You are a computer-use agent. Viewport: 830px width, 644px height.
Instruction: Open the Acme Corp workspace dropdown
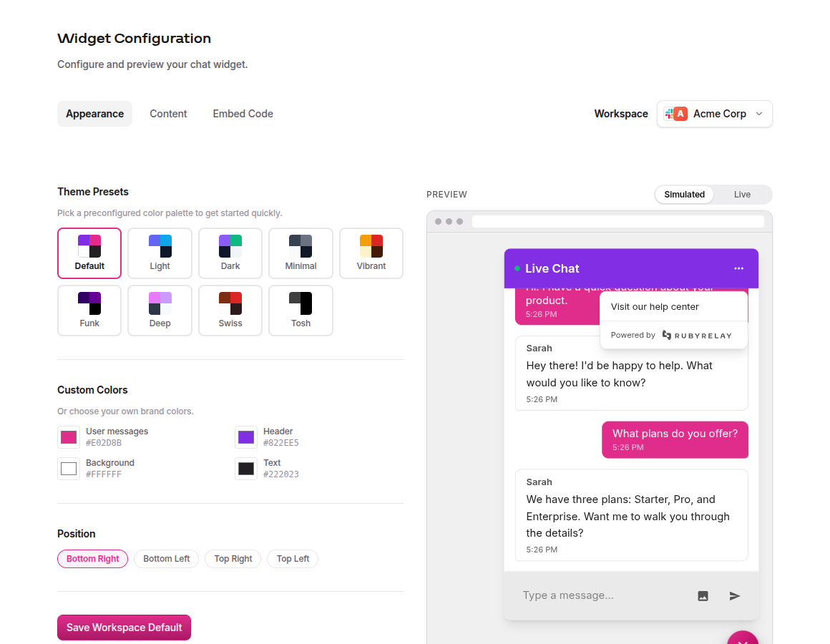point(714,114)
